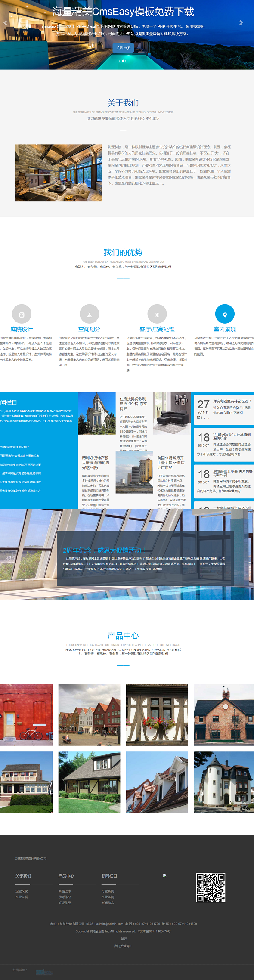Open the 企业荣誉 footer link
Screen dimensions: 254x980
(22, 897)
